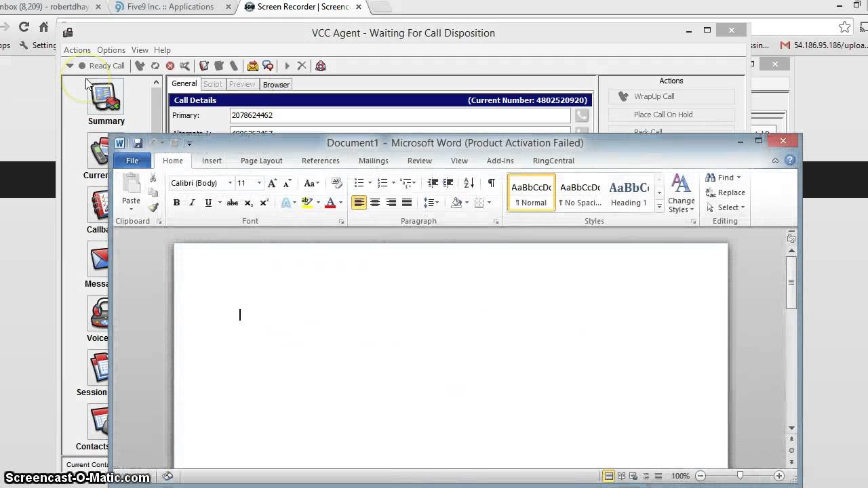Click the phone dial icon beside Primary number
The height and width of the screenshot is (488, 868).
point(582,116)
